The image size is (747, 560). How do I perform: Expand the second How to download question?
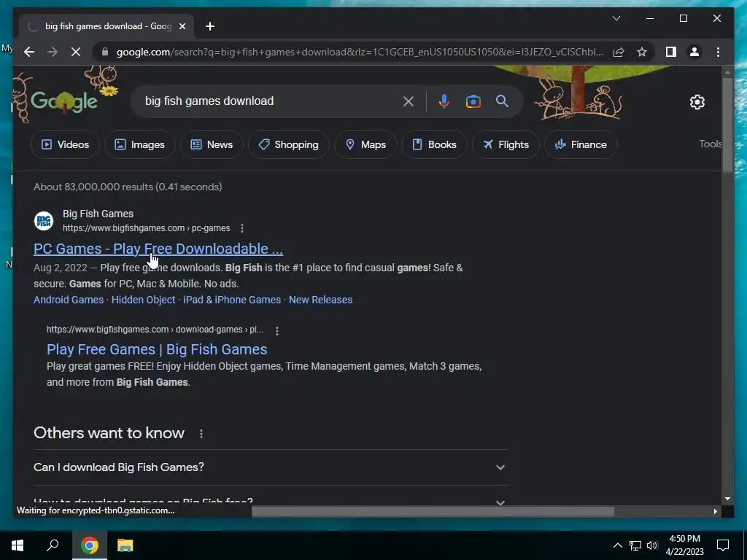pyautogui.click(x=271, y=501)
